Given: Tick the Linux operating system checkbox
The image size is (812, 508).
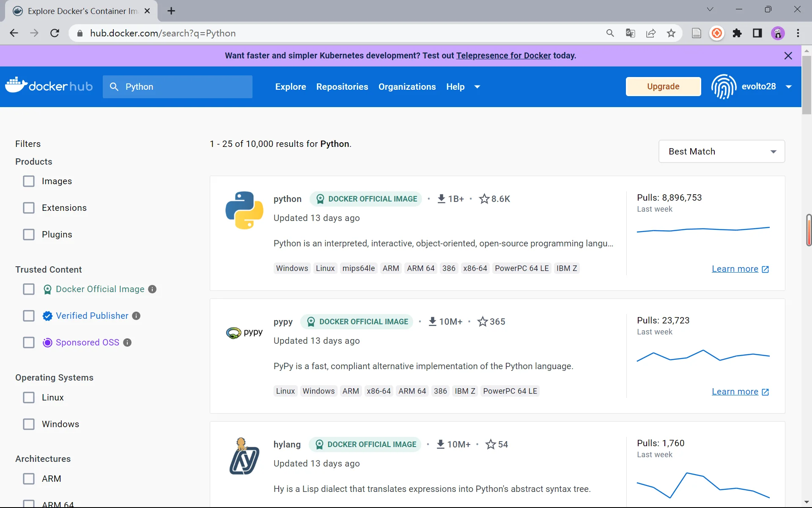Looking at the screenshot, I should [29, 398].
